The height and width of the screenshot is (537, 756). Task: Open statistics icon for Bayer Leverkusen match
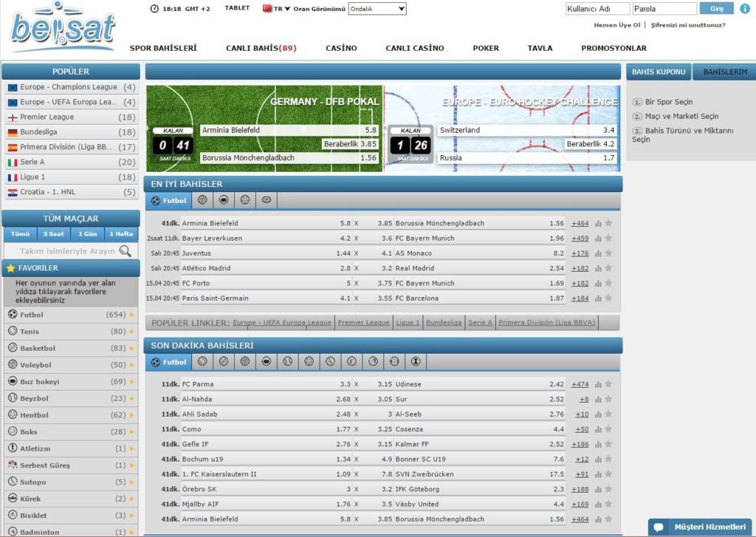point(598,239)
